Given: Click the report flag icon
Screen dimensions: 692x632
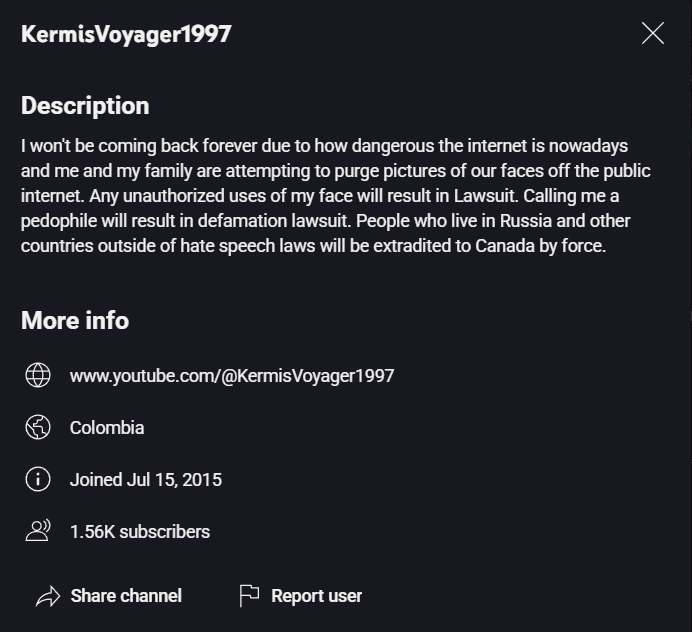Looking at the screenshot, I should click(249, 596).
